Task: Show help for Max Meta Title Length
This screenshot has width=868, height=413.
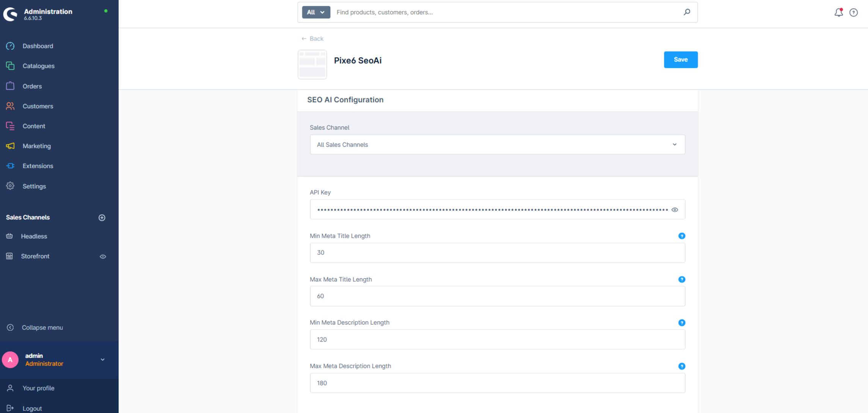Action: point(681,279)
